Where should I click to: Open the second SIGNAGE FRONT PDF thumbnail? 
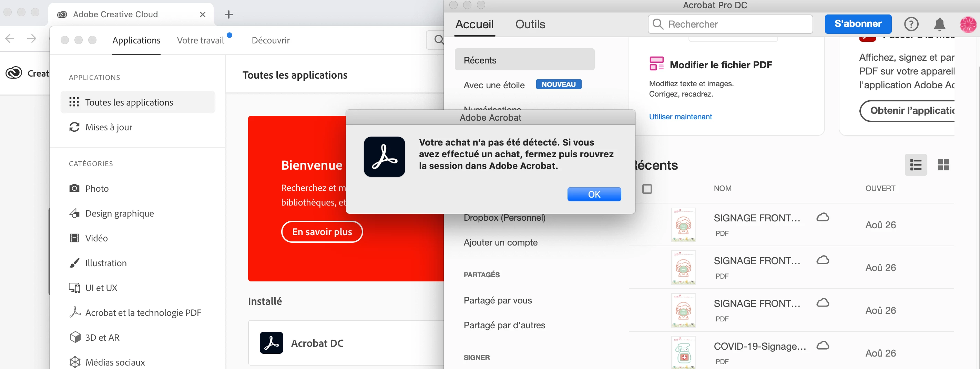tap(683, 267)
